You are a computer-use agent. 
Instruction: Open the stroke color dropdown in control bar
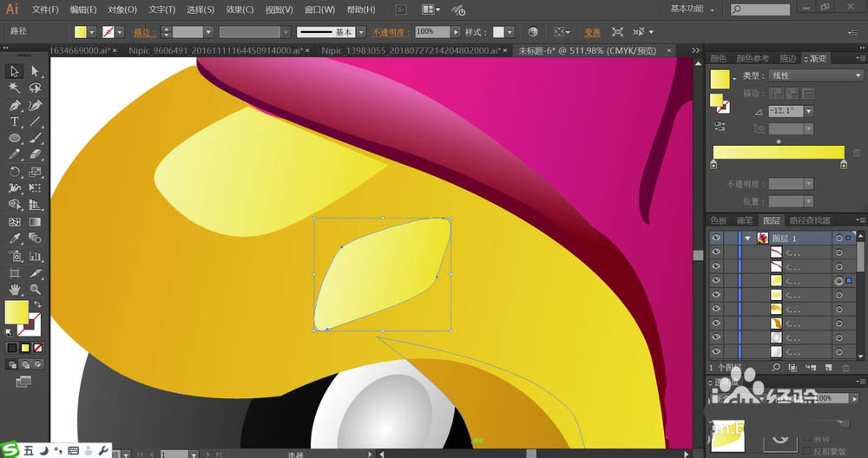120,32
